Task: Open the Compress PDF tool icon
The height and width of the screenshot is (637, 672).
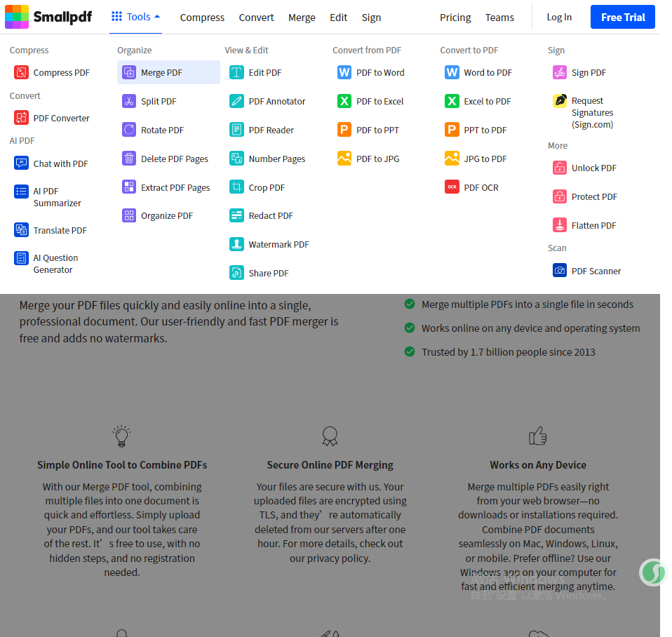Action: pos(21,72)
